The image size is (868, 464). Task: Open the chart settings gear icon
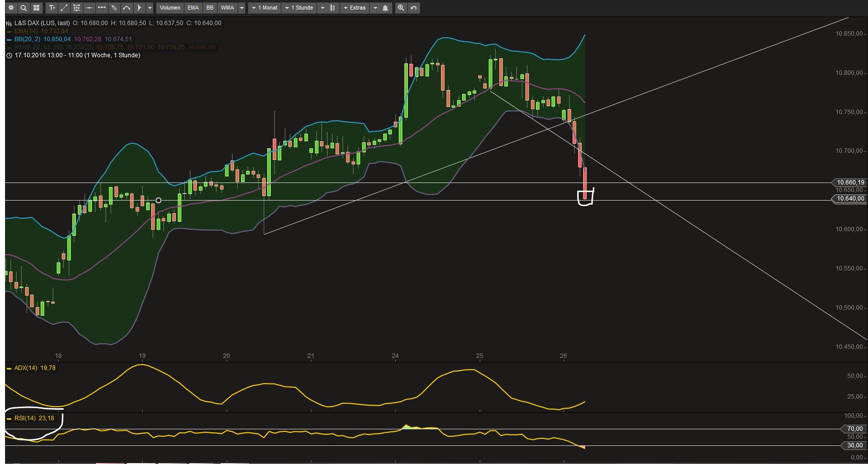[11, 8]
